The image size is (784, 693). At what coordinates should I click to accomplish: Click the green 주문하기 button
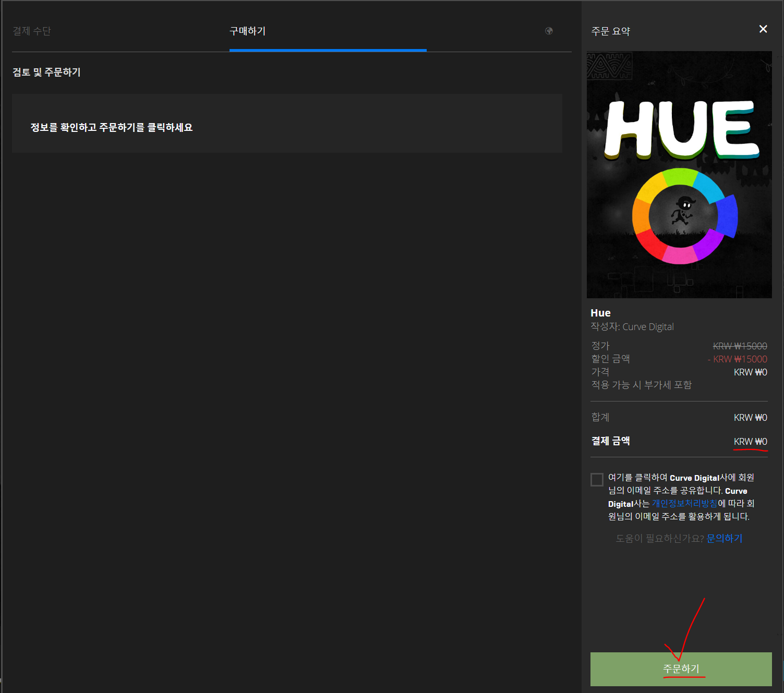pyautogui.click(x=681, y=669)
